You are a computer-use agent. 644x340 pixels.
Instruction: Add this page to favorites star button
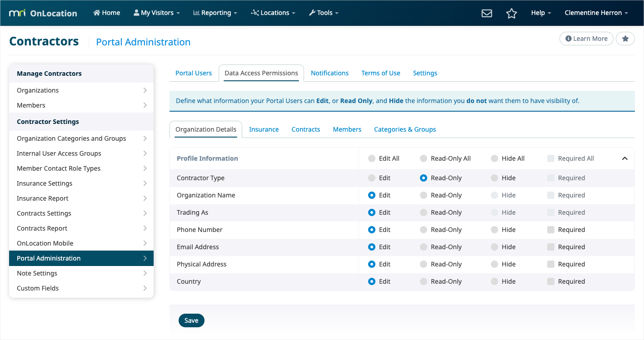[625, 39]
